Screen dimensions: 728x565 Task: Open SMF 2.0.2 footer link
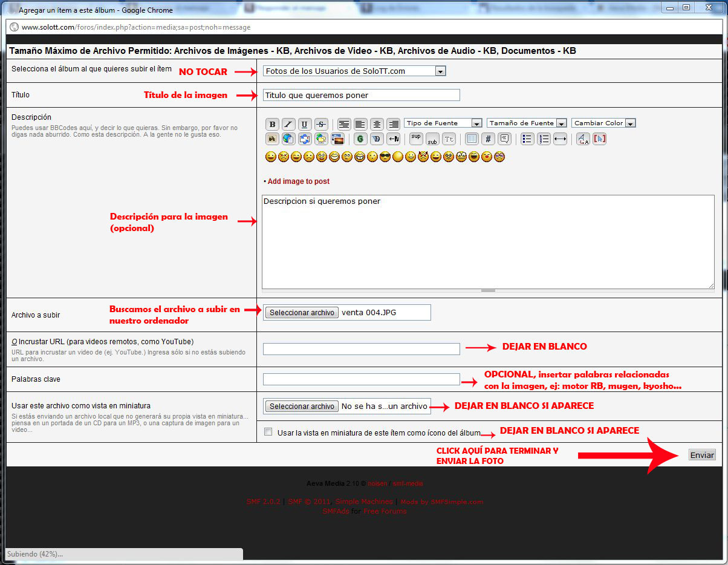pos(263,501)
